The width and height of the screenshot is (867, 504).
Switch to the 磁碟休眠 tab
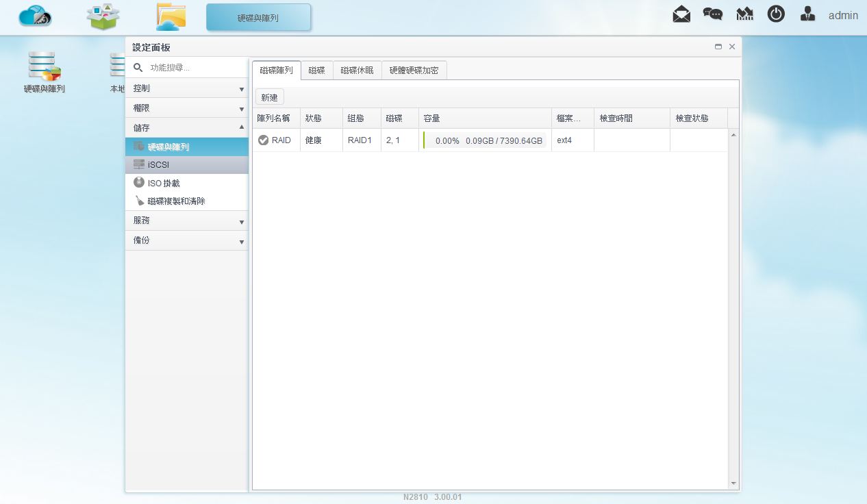tap(357, 70)
